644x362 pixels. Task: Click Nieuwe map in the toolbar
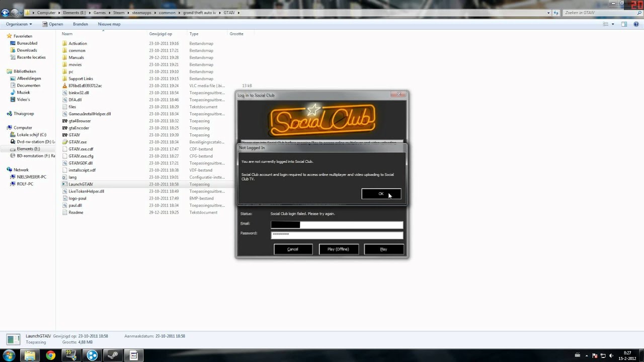pyautogui.click(x=109, y=24)
